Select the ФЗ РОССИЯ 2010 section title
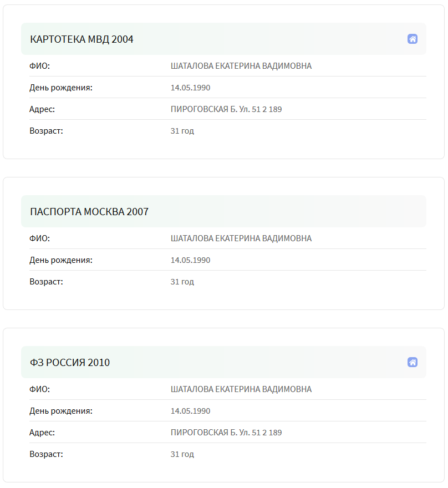 coord(70,363)
